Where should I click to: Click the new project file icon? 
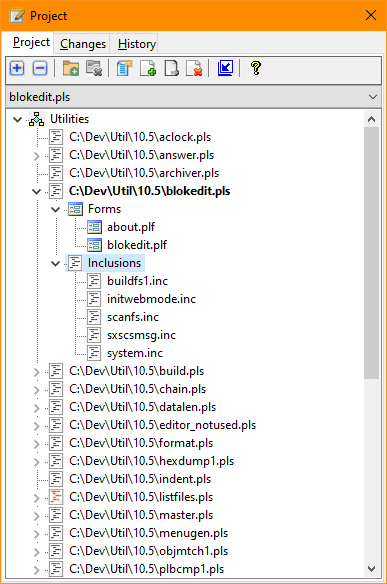click(x=124, y=68)
